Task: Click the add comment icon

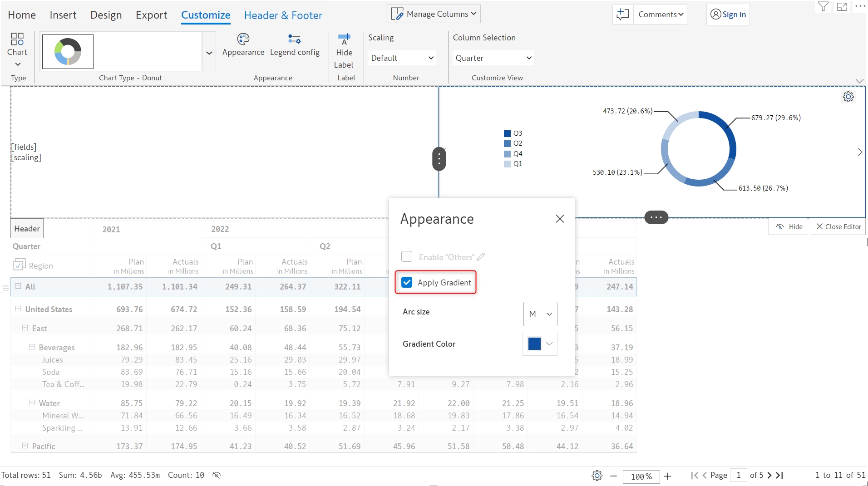Action: click(x=623, y=15)
